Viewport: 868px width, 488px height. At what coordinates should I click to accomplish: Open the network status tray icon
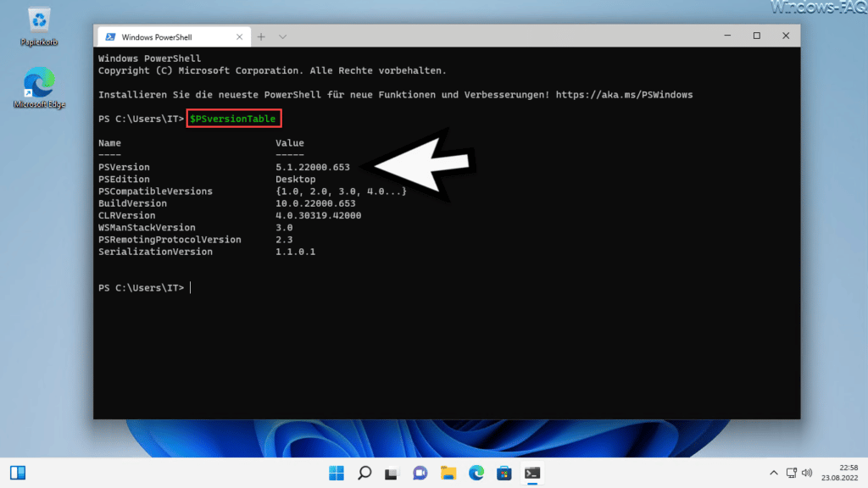click(x=792, y=473)
